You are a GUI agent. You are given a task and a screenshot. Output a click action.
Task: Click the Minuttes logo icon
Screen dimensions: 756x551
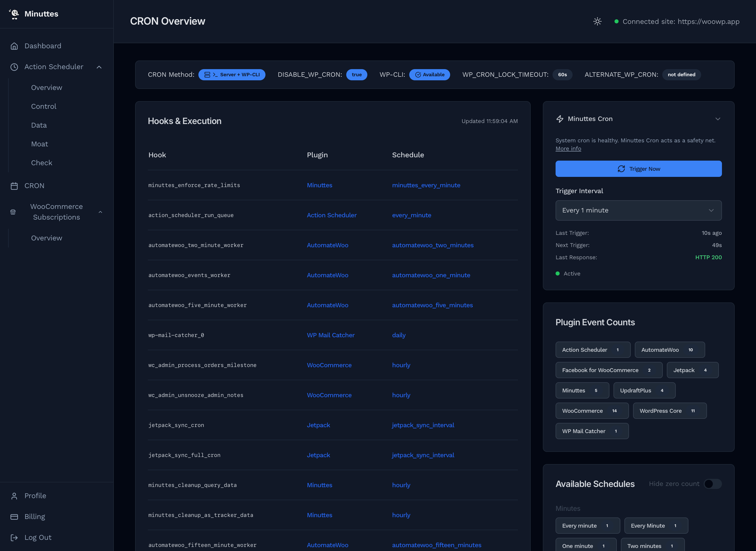pyautogui.click(x=14, y=14)
